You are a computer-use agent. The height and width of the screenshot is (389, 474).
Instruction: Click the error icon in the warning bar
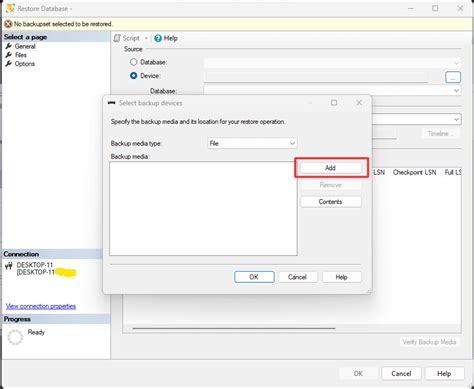coord(8,24)
